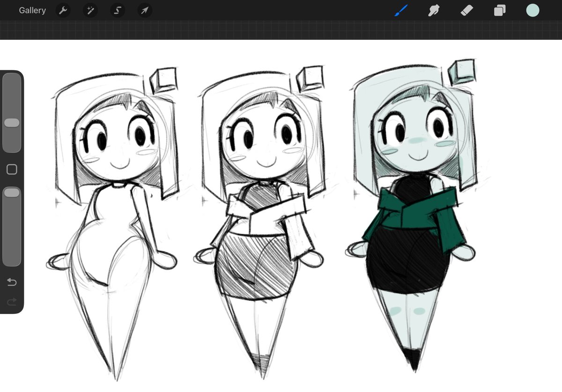This screenshot has width=562, height=392.
Task: Activate the Selection tool
Action: coord(118,10)
